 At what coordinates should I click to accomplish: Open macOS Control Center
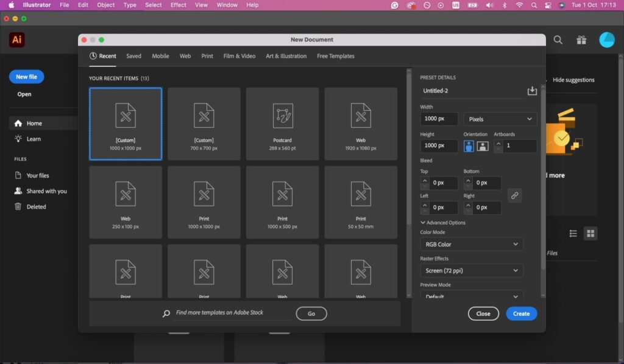click(x=548, y=5)
